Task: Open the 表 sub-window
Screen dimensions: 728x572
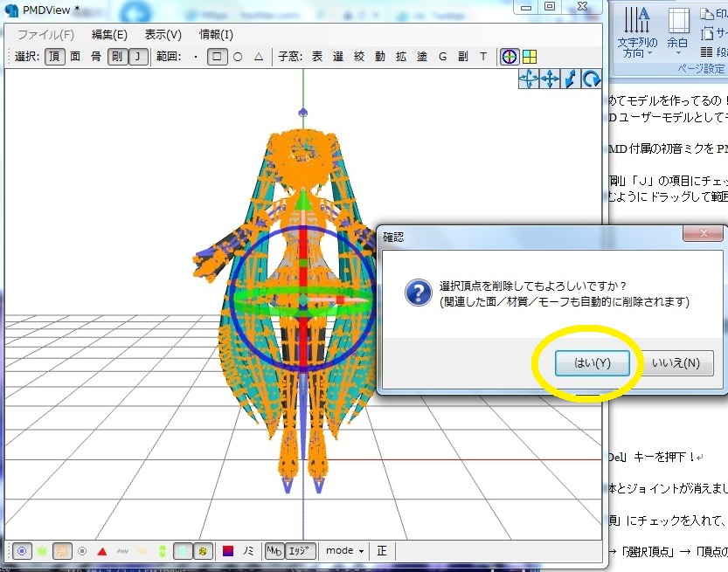Action: pos(317,57)
